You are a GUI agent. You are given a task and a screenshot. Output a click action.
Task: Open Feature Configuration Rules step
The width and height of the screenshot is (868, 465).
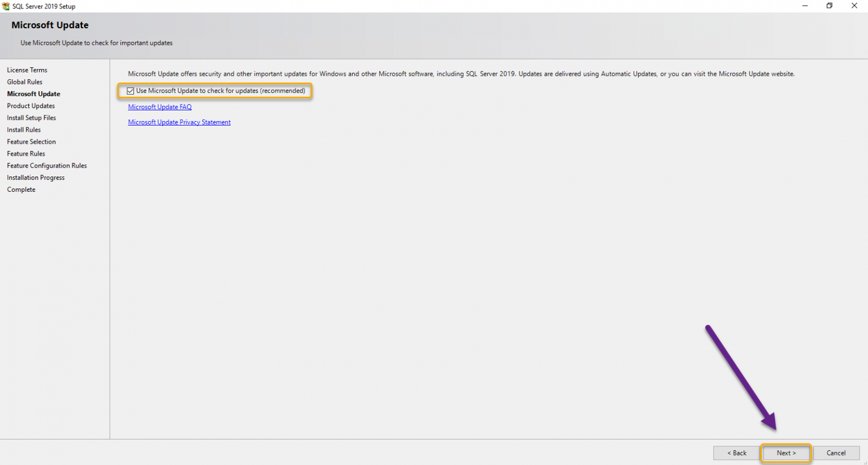point(47,165)
